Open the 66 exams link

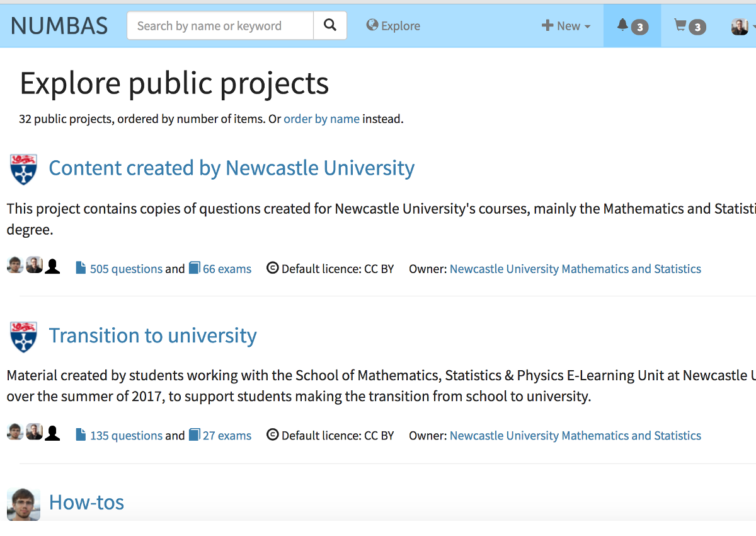[x=220, y=269]
